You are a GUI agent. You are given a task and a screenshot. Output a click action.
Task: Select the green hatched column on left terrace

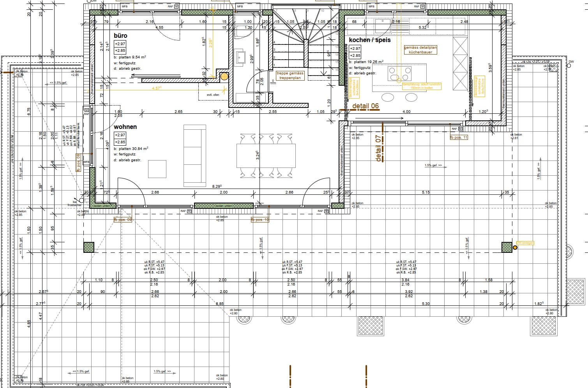89,247
